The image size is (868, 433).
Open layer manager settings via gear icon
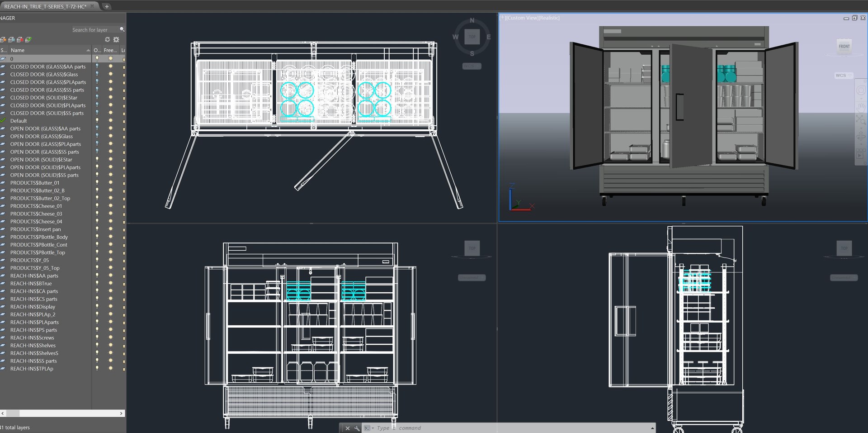pyautogui.click(x=116, y=39)
